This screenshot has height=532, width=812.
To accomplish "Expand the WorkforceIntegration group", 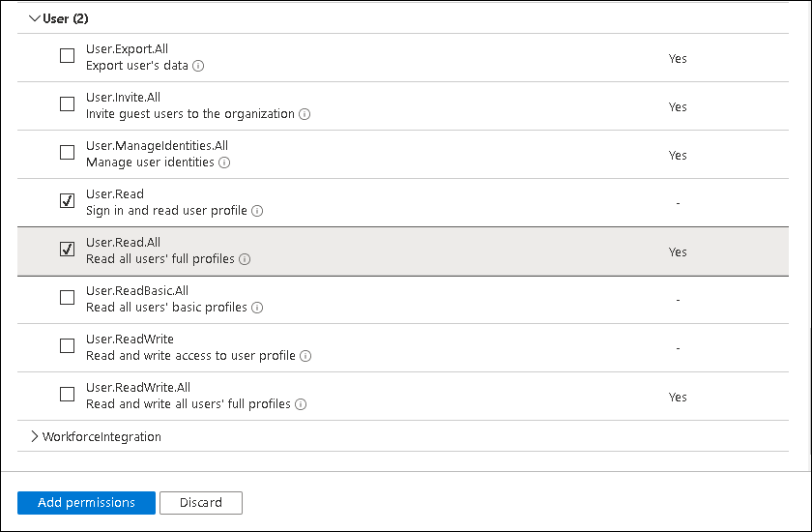I will [36, 437].
